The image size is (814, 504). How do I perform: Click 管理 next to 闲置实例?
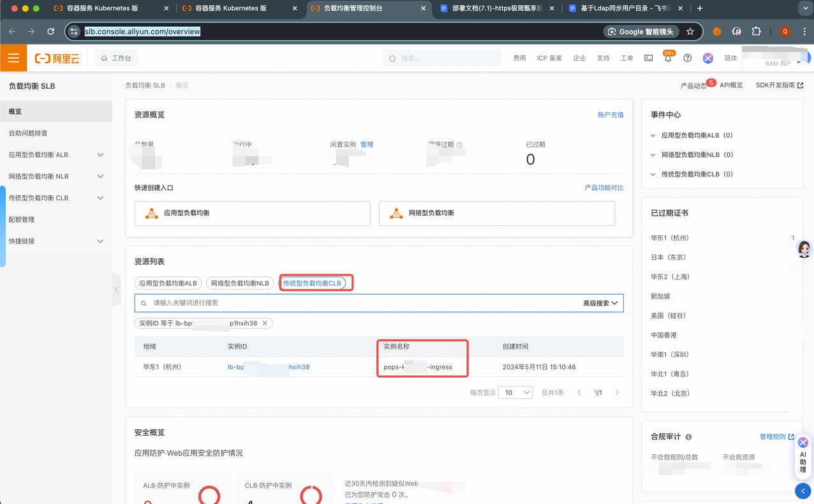367,145
